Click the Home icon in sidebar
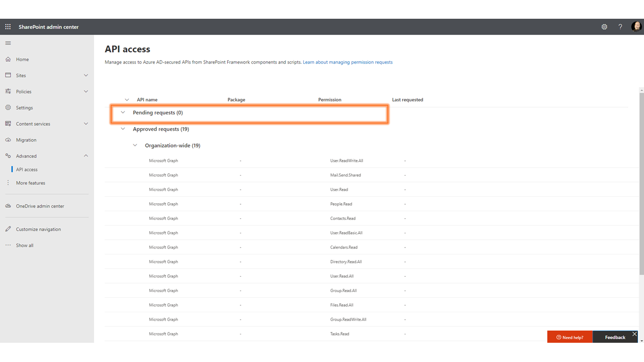 click(x=8, y=59)
